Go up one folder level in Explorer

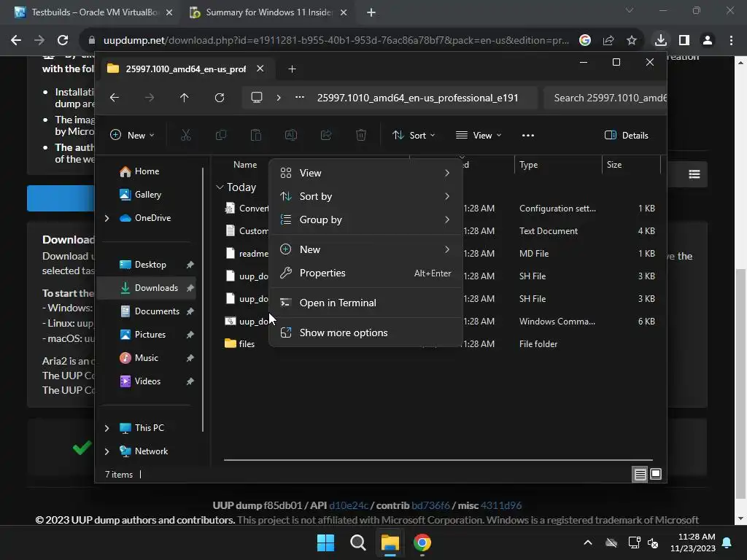tap(185, 98)
